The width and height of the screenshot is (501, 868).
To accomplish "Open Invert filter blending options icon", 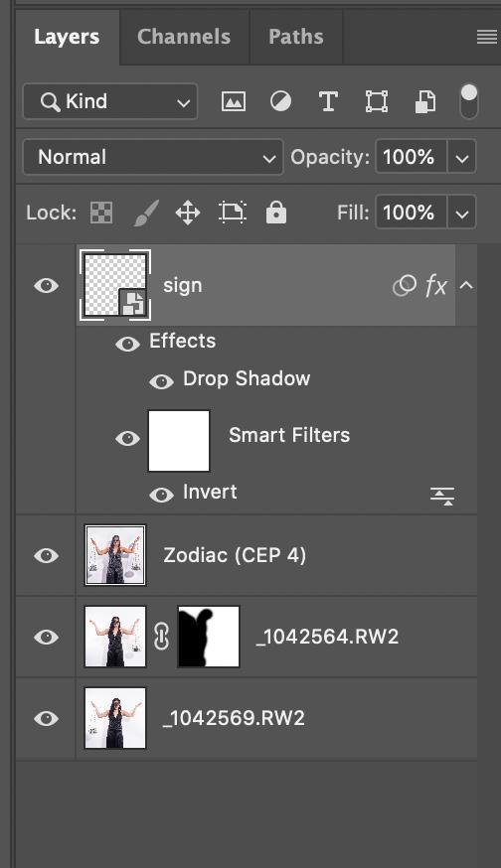I will [442, 496].
